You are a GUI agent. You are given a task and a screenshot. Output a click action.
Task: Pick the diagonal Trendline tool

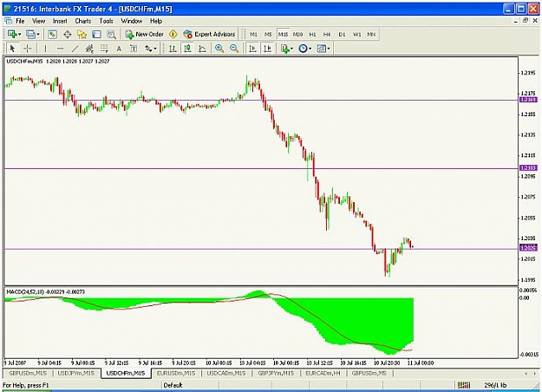tap(75, 49)
